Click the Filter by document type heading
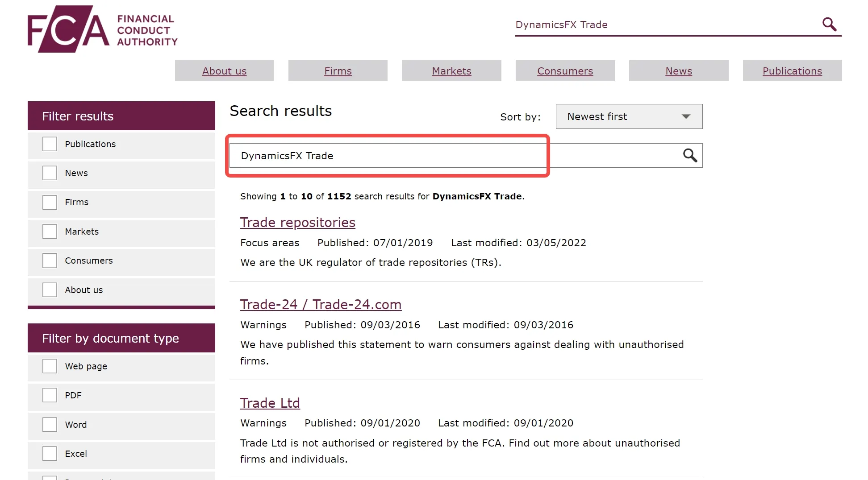 (x=121, y=338)
